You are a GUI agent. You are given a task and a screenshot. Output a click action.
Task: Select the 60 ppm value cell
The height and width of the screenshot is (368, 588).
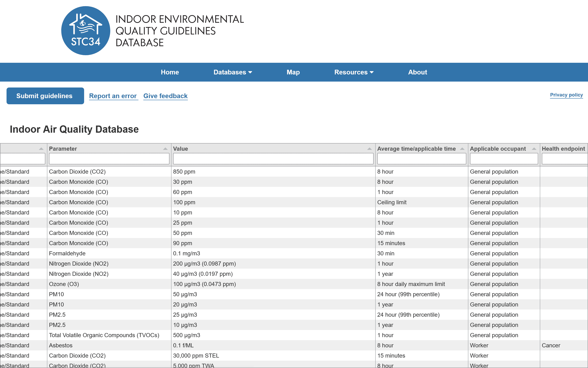(273, 192)
